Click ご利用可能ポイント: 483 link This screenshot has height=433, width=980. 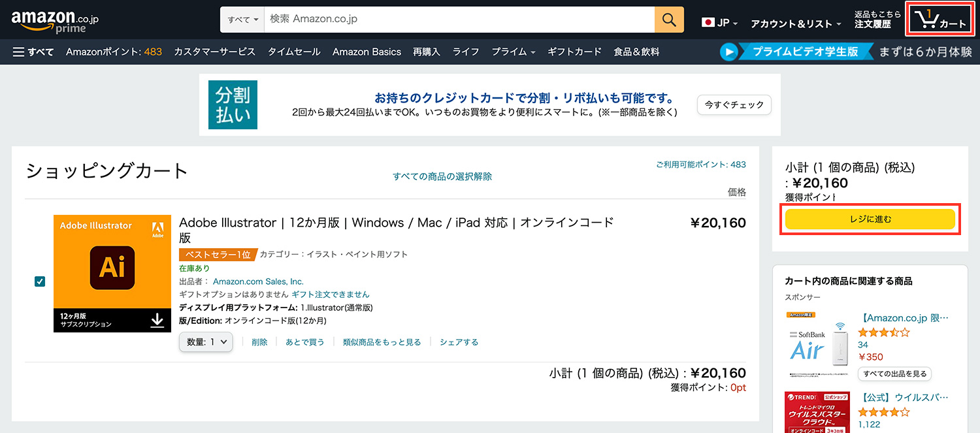[701, 165]
